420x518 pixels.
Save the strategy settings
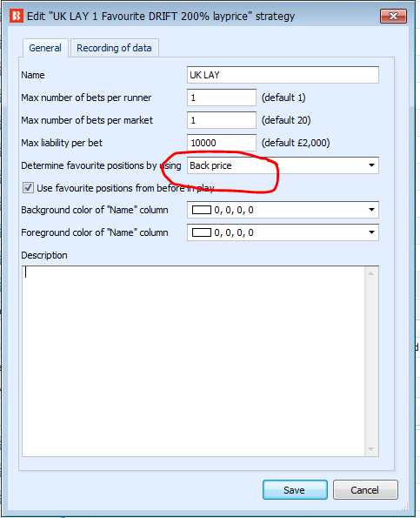tap(295, 489)
